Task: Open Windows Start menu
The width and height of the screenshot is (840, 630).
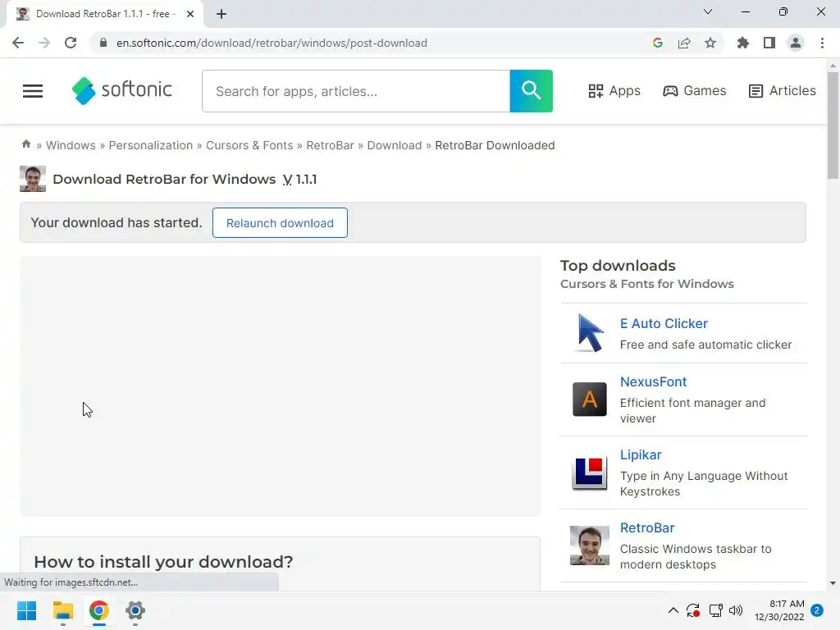Action: pos(27,610)
